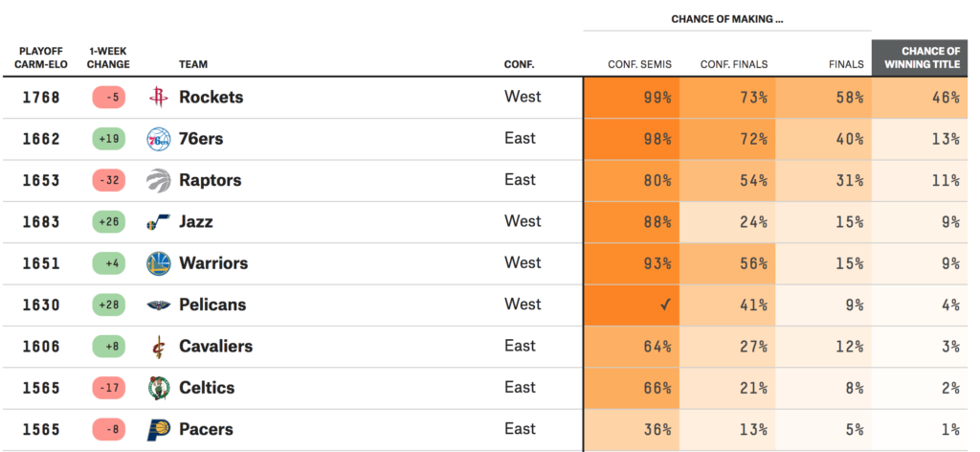Viewport: 980px width, 452px height.
Task: Click the Cavaliers team logo
Action: (158, 347)
